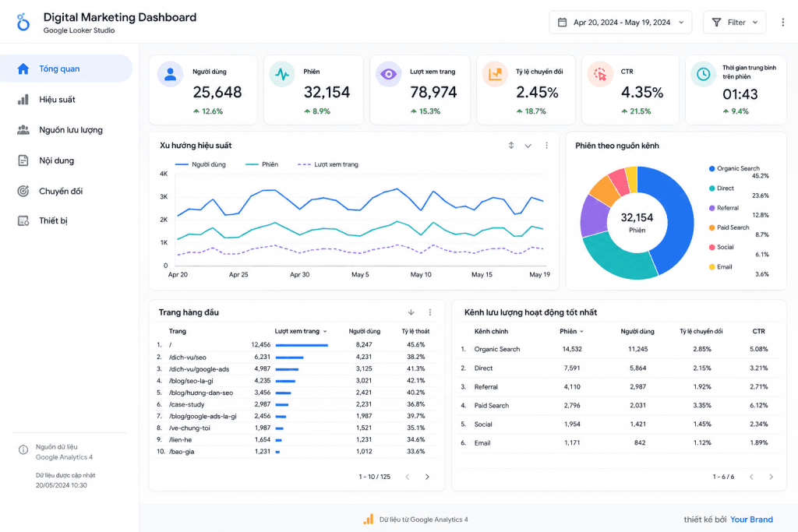Click the Lượt xem trang eye icon
The height and width of the screenshot is (532, 798).
[388, 74]
